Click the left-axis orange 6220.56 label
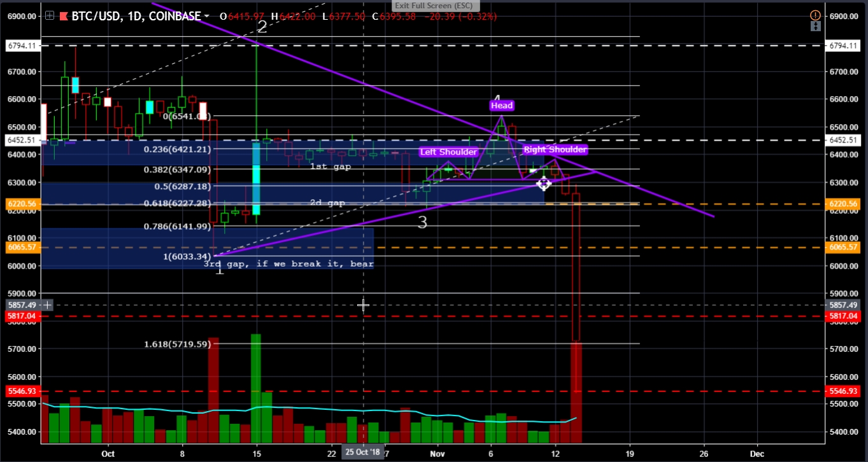The height and width of the screenshot is (462, 868). tap(22, 204)
